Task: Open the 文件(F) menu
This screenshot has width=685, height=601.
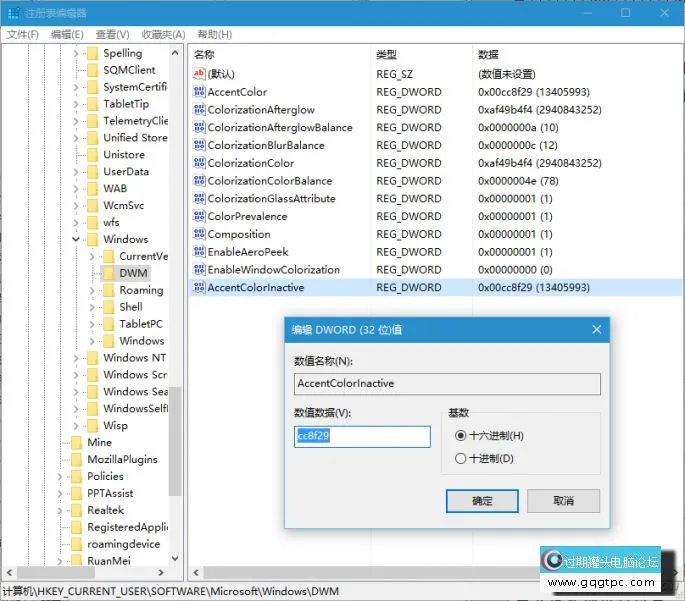Action: (22, 34)
